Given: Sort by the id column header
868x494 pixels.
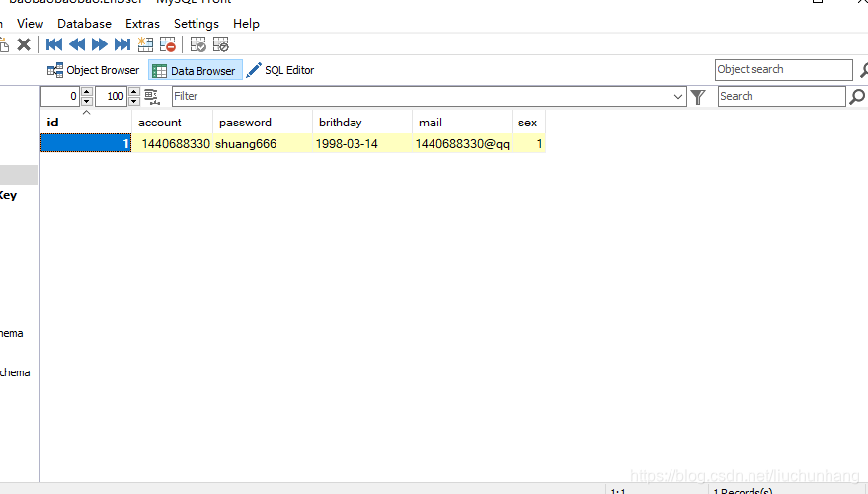Looking at the screenshot, I should (x=86, y=123).
